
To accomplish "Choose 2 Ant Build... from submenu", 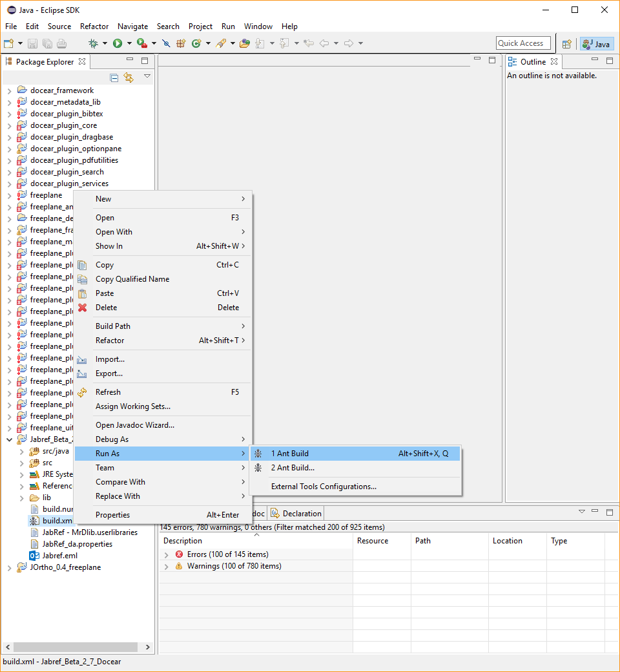I will 355,468.
